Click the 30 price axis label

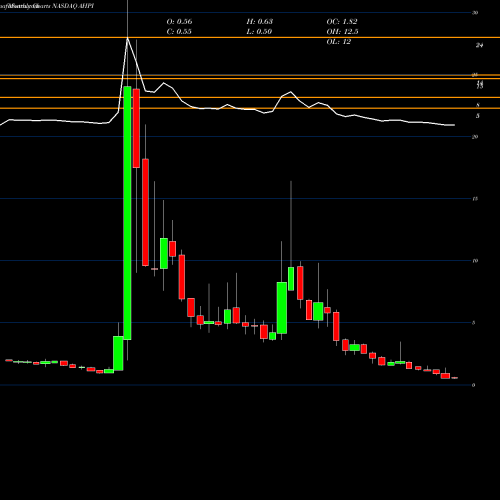point(475,13)
